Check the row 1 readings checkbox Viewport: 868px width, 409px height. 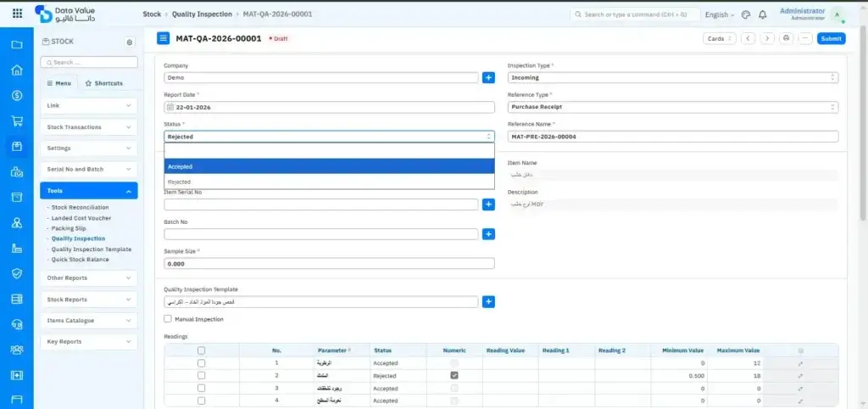(x=201, y=363)
